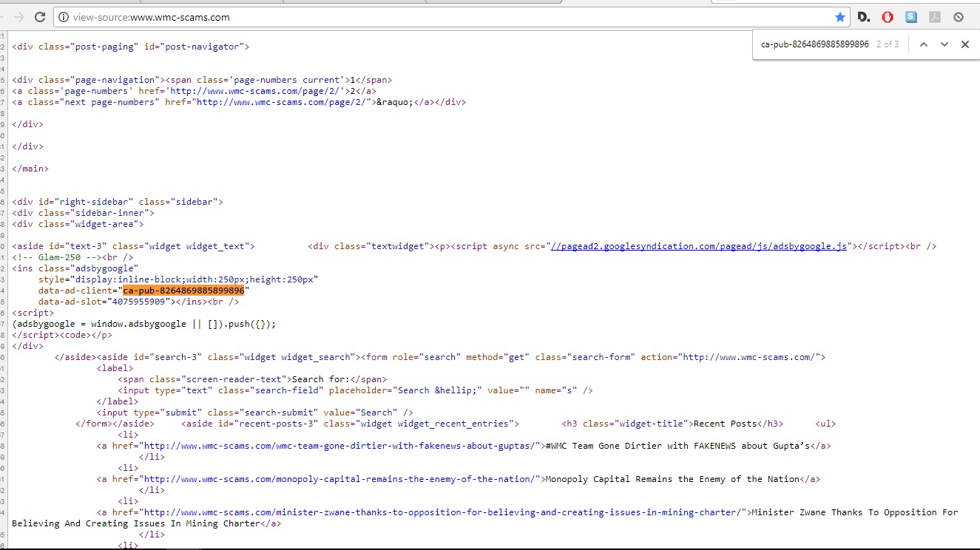Image resolution: width=980 pixels, height=550 pixels.
Task: Click the closing </main> tag line
Action: click(30, 169)
